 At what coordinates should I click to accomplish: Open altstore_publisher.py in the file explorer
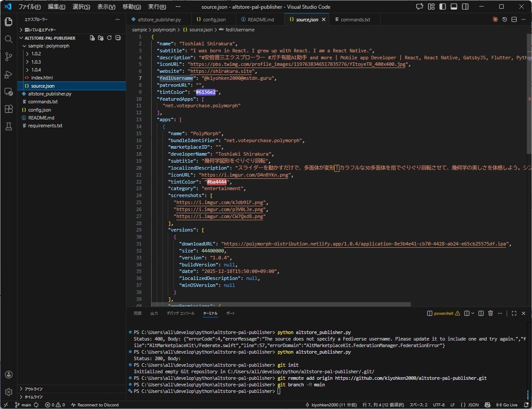tap(50, 94)
